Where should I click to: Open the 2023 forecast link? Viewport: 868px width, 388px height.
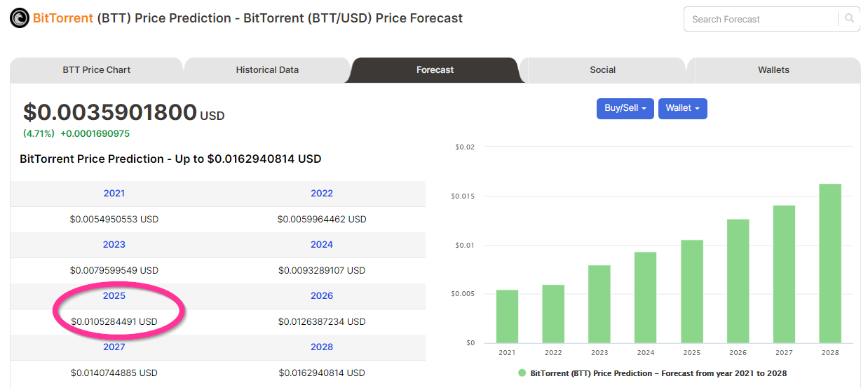click(x=114, y=245)
